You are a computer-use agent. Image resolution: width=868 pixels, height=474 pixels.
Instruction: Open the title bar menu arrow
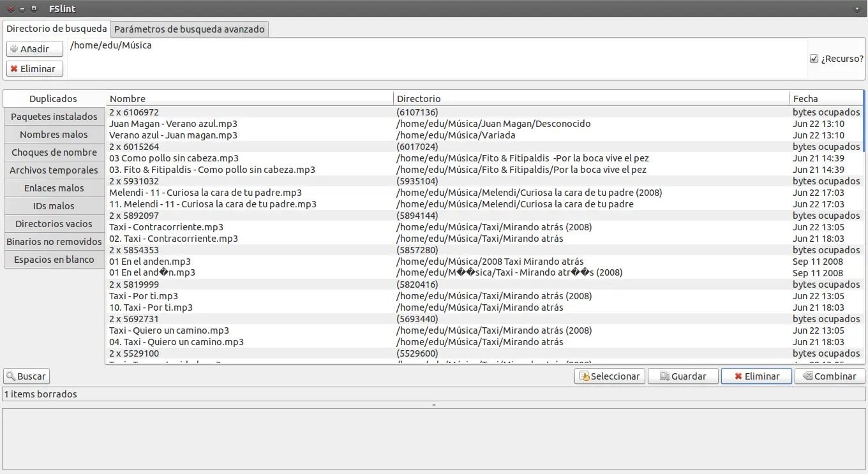point(857,9)
